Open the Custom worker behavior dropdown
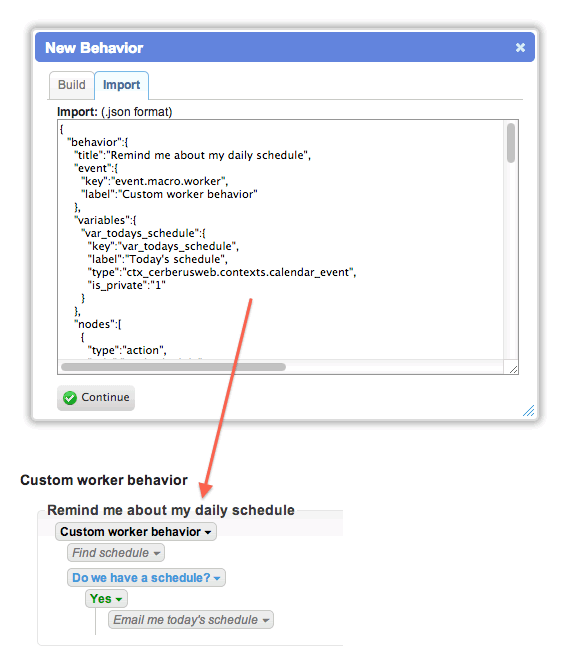The width and height of the screenshot is (568, 665). [136, 532]
